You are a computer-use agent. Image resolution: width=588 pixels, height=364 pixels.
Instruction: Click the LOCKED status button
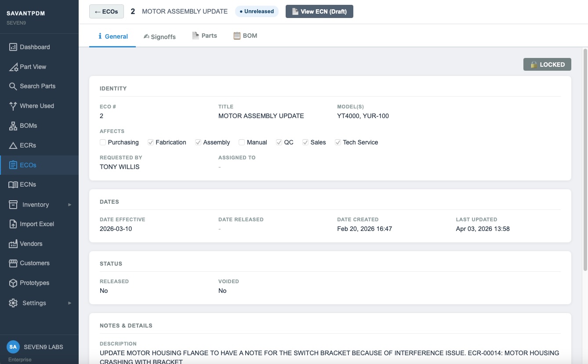click(547, 65)
